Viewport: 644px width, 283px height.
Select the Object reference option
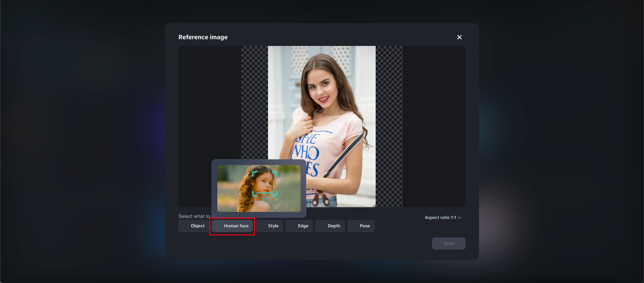194,226
